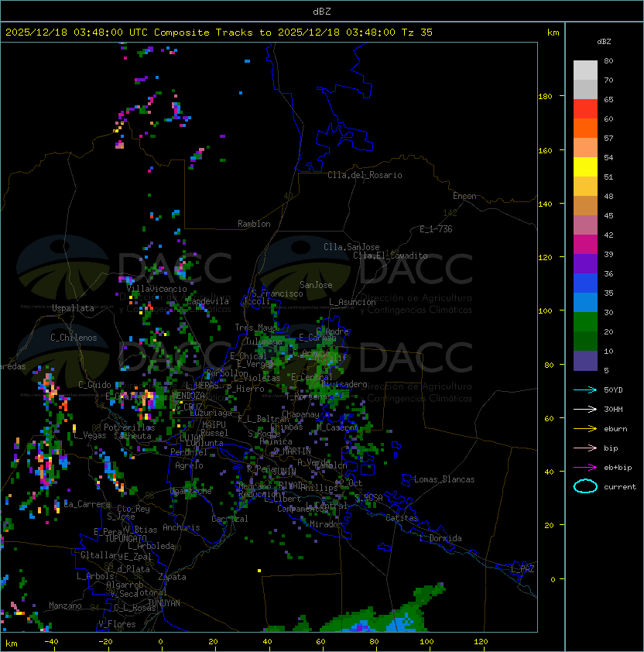Click the Villavicencio map label
The width and height of the screenshot is (644, 652).
point(156,289)
